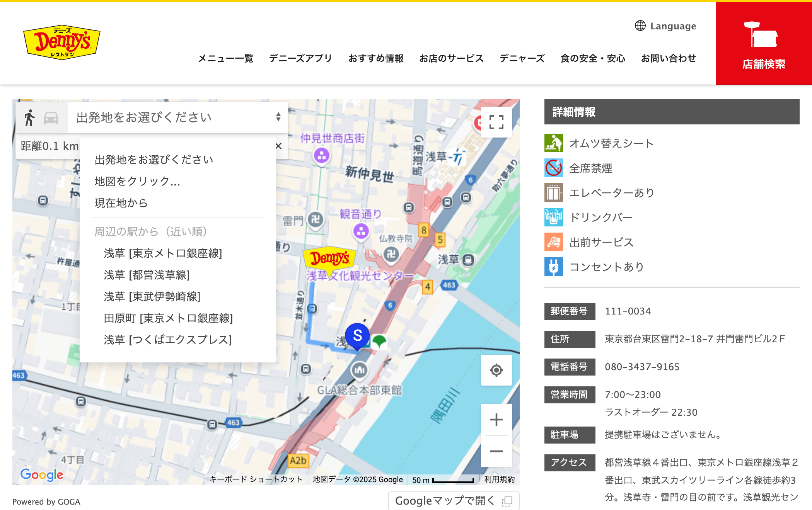Image resolution: width=812 pixels, height=510 pixels.
Task: Click the GLA総合本部東館 museum marker
Action: coord(359,370)
